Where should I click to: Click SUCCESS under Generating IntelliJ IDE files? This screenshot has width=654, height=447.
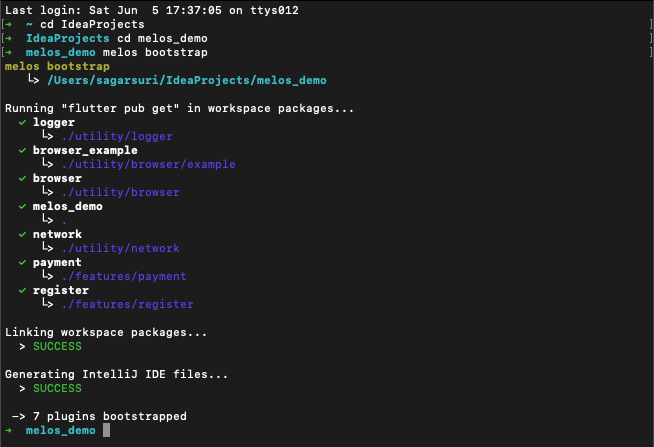(x=58, y=389)
